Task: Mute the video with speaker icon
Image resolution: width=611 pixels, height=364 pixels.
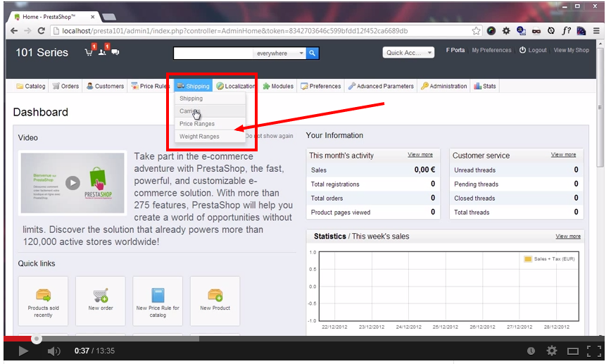Action: point(53,351)
